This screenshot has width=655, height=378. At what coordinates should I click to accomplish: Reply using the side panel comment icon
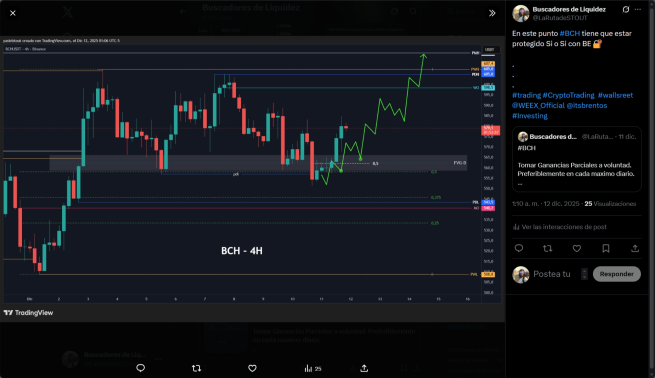click(x=519, y=249)
